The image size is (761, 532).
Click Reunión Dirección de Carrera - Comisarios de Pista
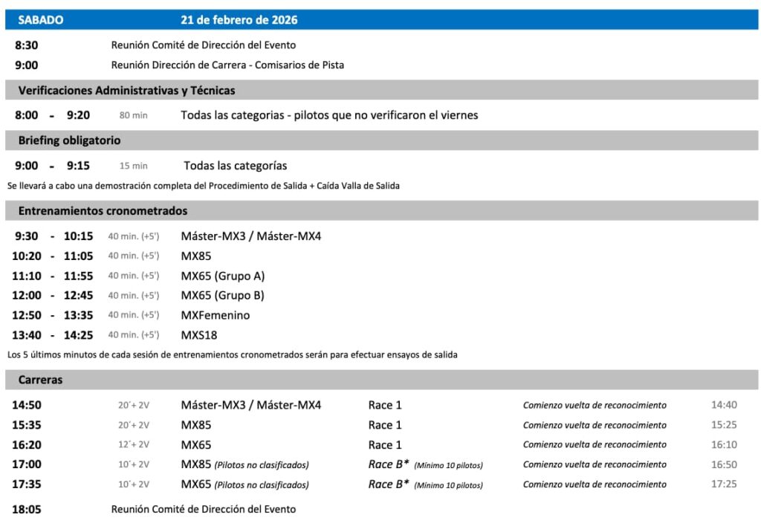click(x=227, y=65)
